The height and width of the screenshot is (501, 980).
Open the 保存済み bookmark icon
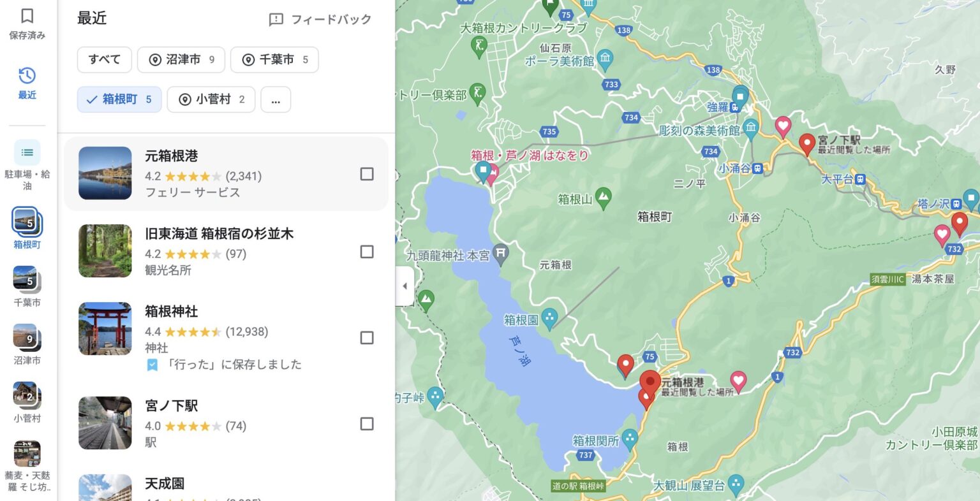tap(27, 16)
